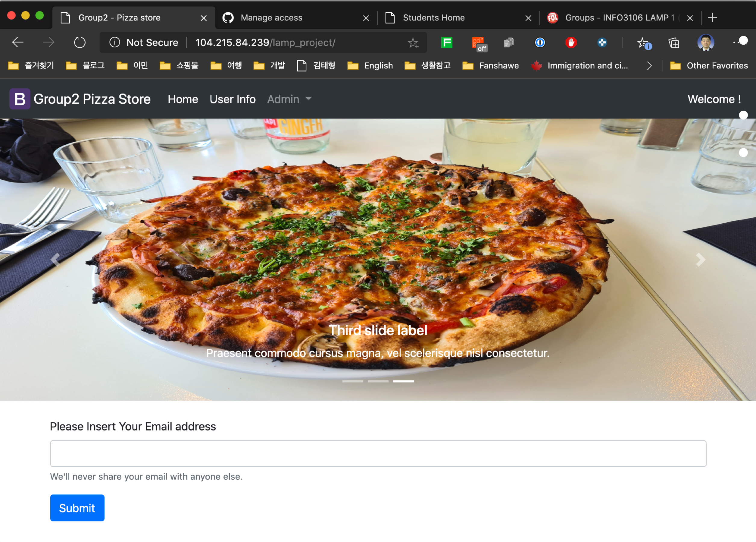The width and height of the screenshot is (756, 542).
Task: Click the browser forward arrow
Action: (x=49, y=43)
